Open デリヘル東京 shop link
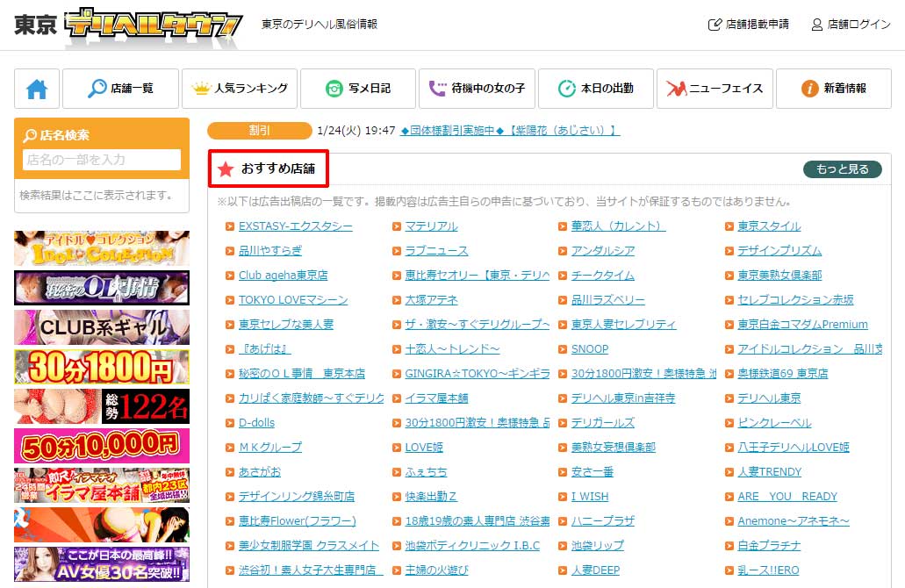This screenshot has width=905, height=588. (x=769, y=398)
